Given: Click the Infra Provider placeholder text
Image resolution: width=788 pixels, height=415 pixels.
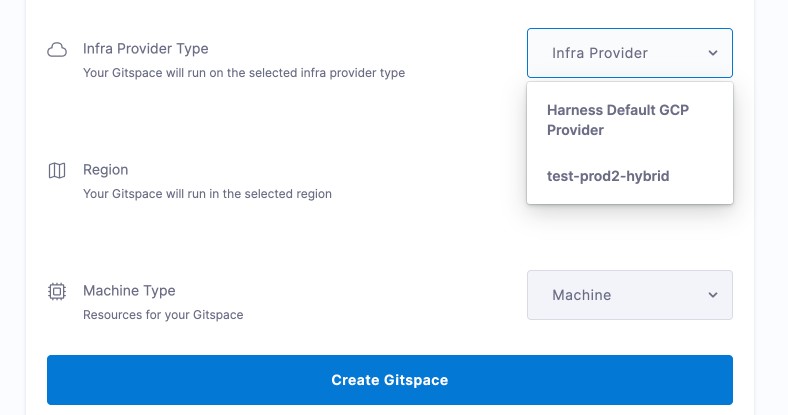Looking at the screenshot, I should (600, 53).
